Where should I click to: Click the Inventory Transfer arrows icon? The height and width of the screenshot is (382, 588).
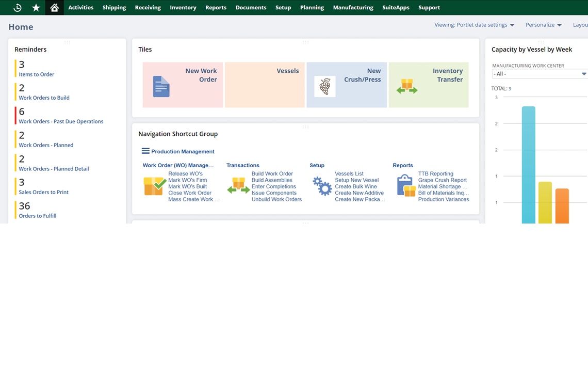click(x=407, y=87)
